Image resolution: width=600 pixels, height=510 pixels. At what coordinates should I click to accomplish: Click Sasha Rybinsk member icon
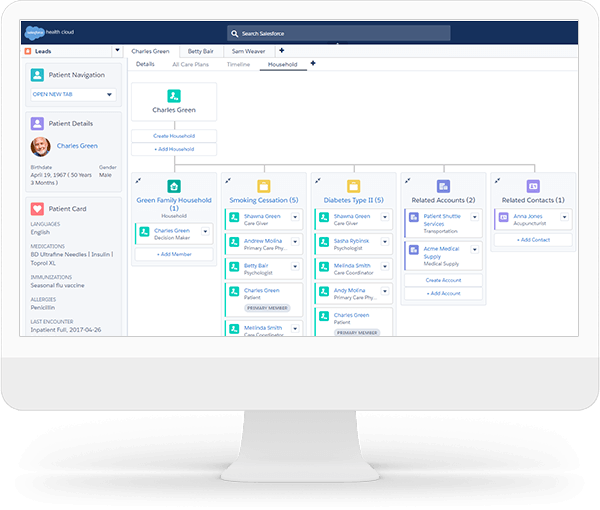click(324, 242)
